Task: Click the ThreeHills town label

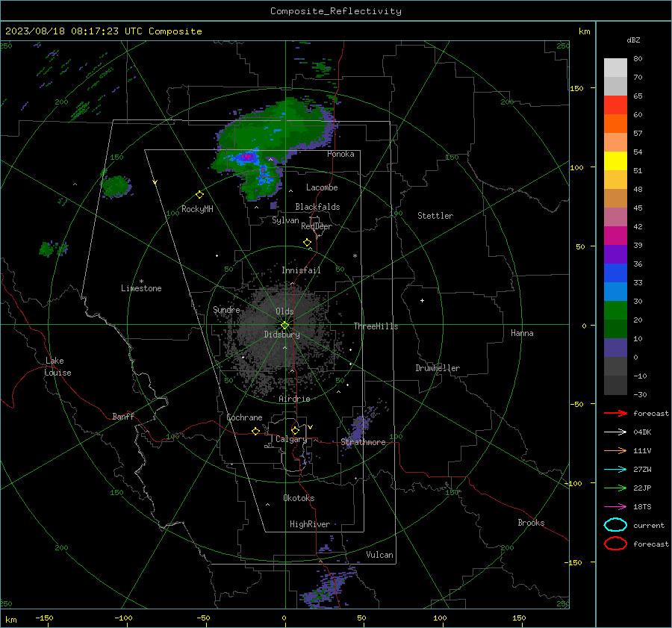Action: pos(376,326)
